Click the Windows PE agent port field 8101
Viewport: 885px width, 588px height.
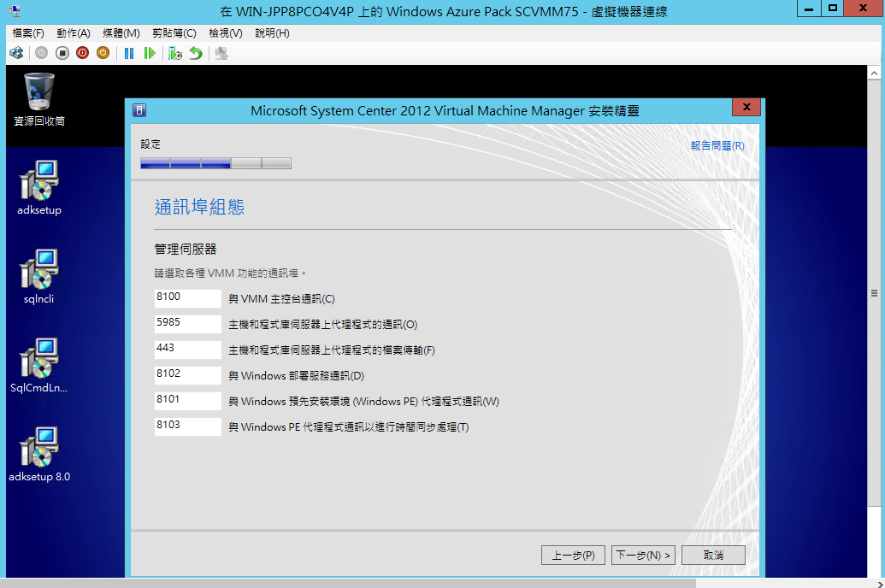[187, 401]
